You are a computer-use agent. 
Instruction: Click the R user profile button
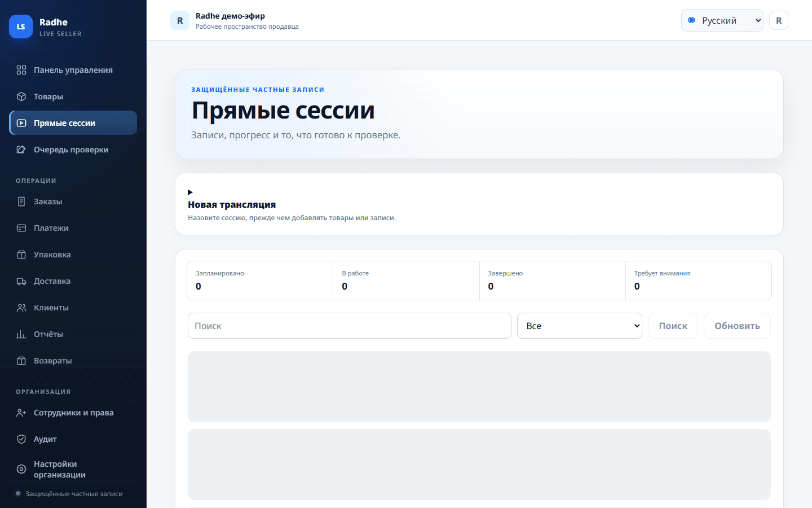tap(779, 20)
